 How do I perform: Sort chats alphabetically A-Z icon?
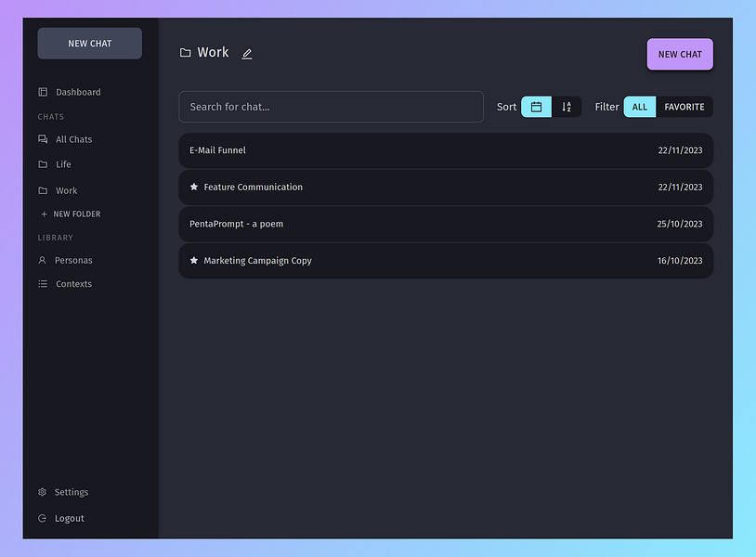(567, 107)
